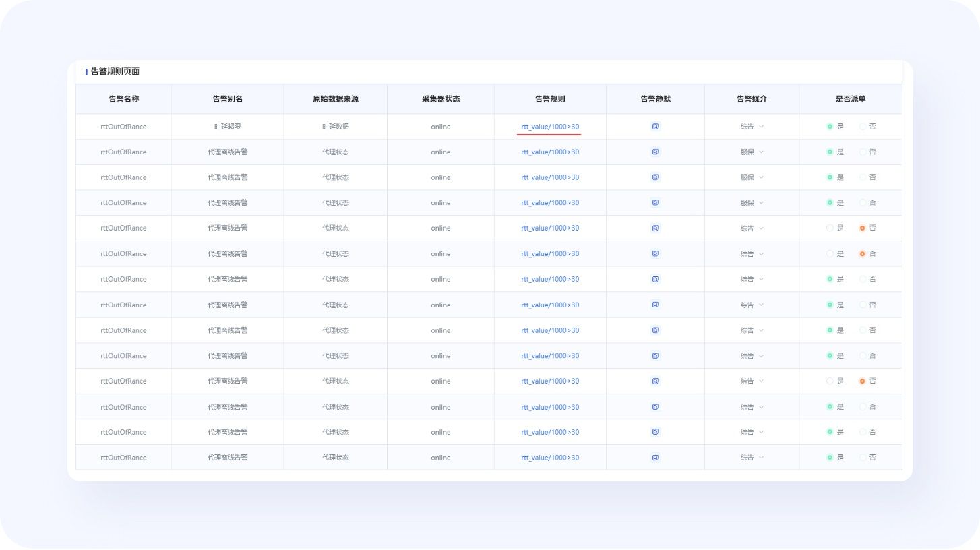Click the alert silence icon in the fifth table row
Viewport: 980px width, 550px height.
[x=655, y=228]
